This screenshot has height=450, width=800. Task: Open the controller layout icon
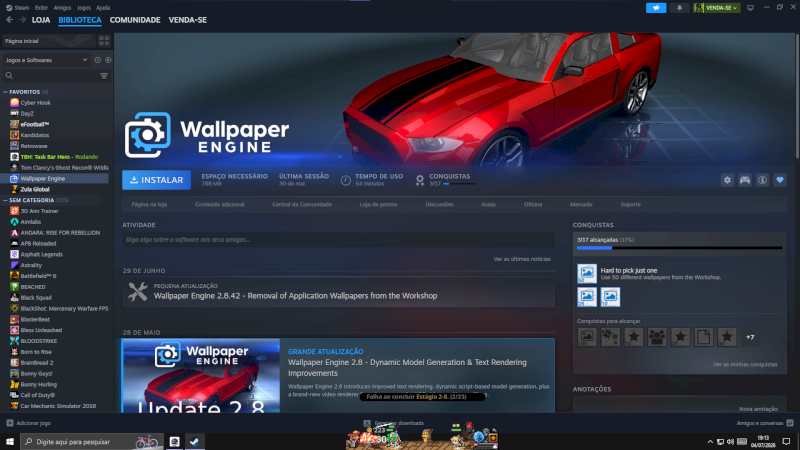745,180
